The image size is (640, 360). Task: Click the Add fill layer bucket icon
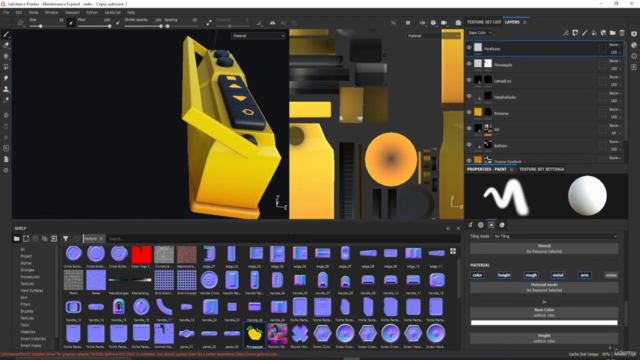click(x=594, y=33)
